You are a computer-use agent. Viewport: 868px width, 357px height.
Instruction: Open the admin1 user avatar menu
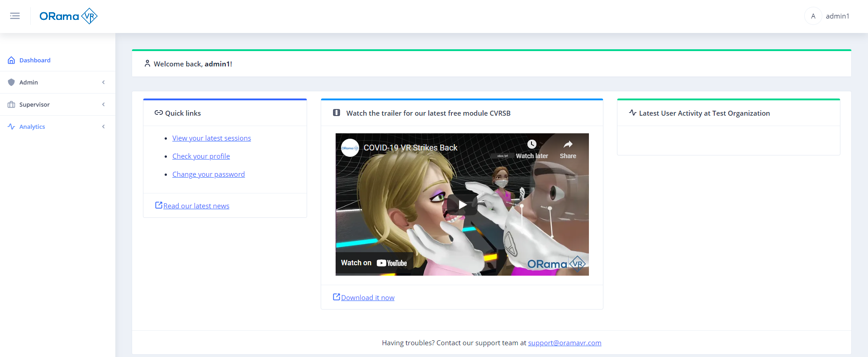pos(813,16)
